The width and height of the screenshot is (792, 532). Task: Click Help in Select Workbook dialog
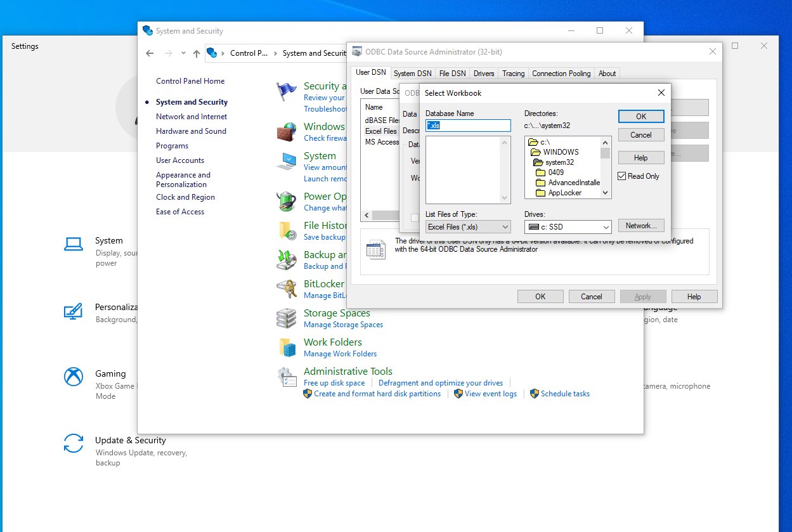[x=641, y=157]
